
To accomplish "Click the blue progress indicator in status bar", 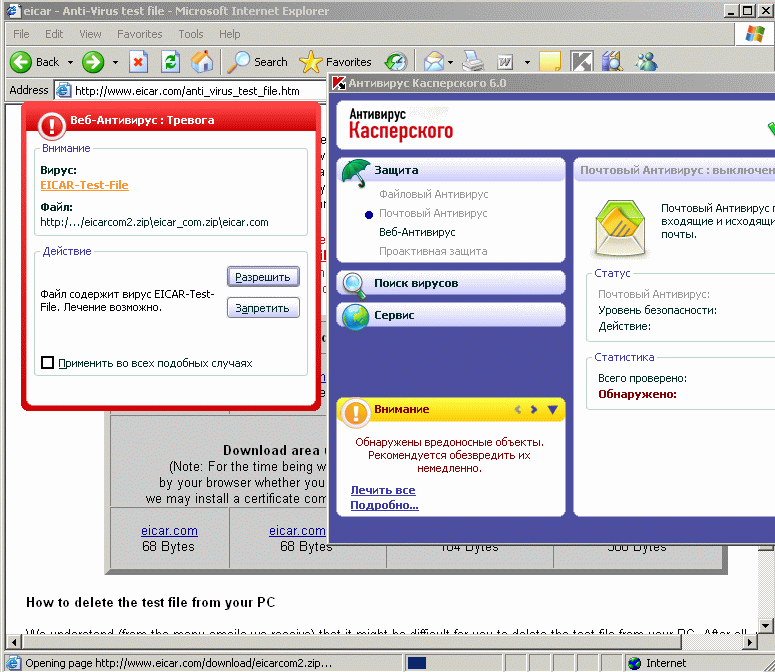I will 417,663.
